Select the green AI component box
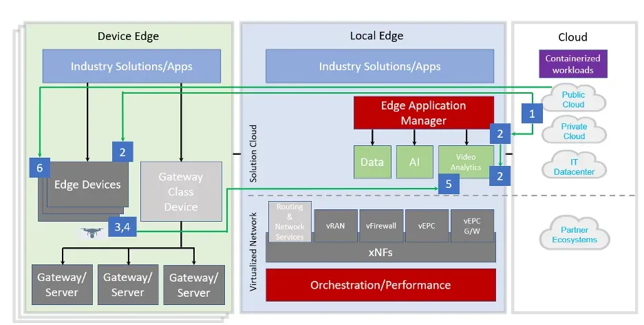Viewport: 644px width, 325px height. click(x=414, y=162)
